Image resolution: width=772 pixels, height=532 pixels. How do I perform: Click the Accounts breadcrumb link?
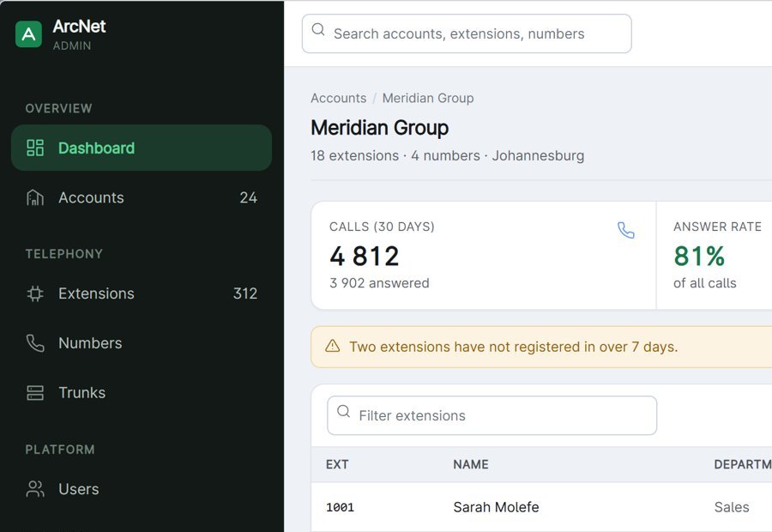[339, 98]
